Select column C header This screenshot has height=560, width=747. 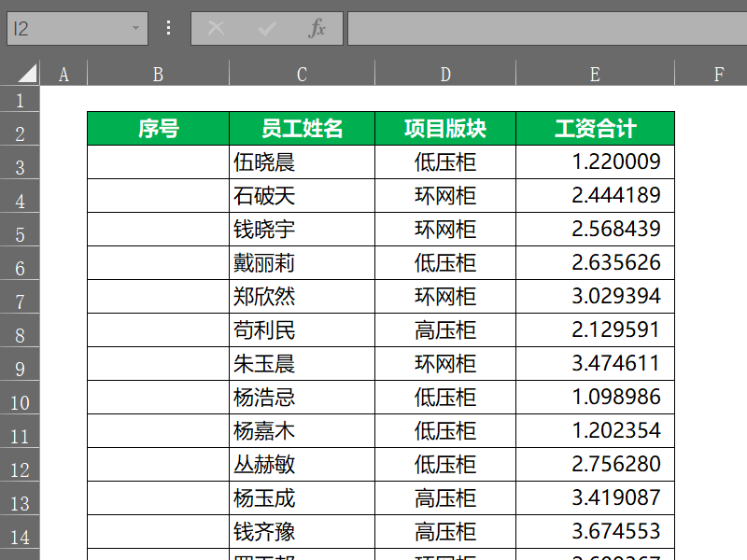302,74
